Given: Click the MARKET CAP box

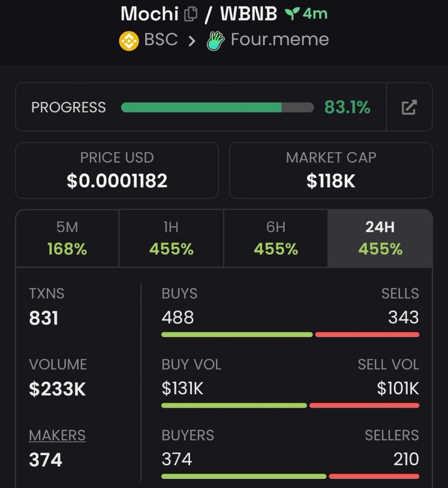Looking at the screenshot, I should pos(331,170).
